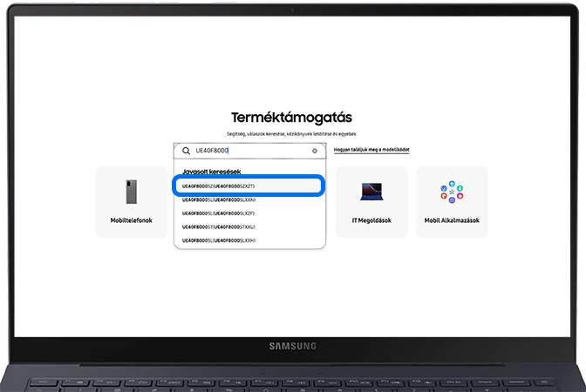
Task: Open the 'Hogyan találjuk meg a modellkódot' link
Action: (x=371, y=150)
